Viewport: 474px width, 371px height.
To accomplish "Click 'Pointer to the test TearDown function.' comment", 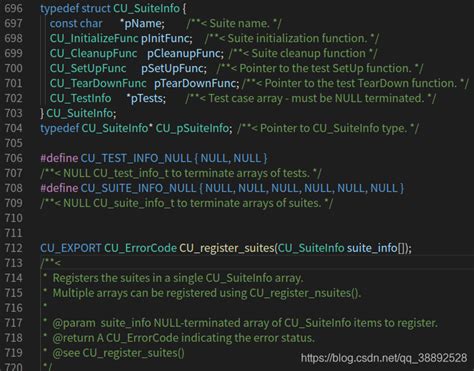I will (x=361, y=83).
